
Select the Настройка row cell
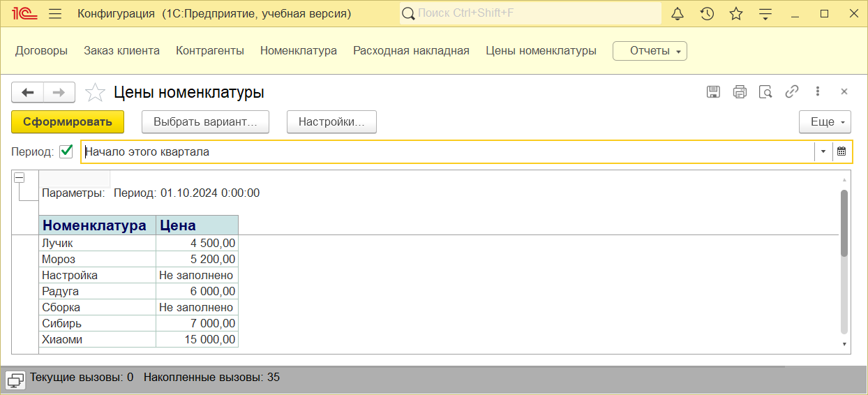click(x=97, y=275)
